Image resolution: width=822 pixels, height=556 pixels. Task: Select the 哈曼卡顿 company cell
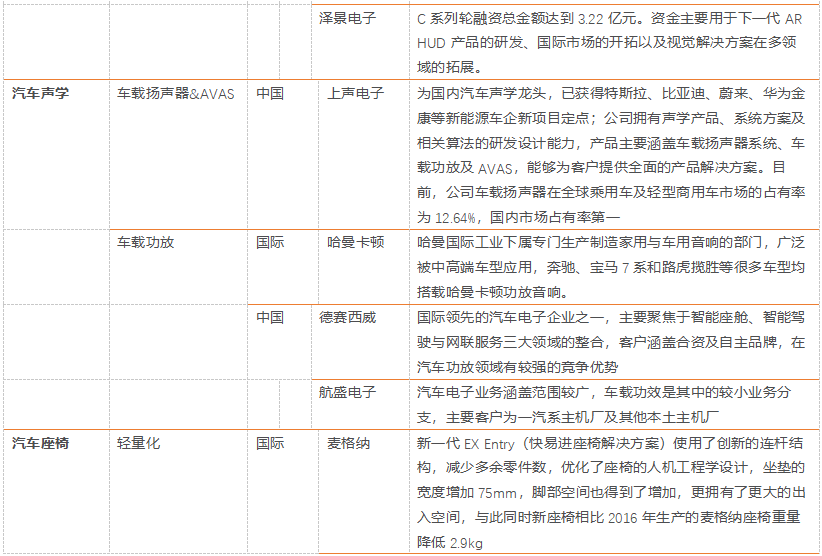point(355,242)
